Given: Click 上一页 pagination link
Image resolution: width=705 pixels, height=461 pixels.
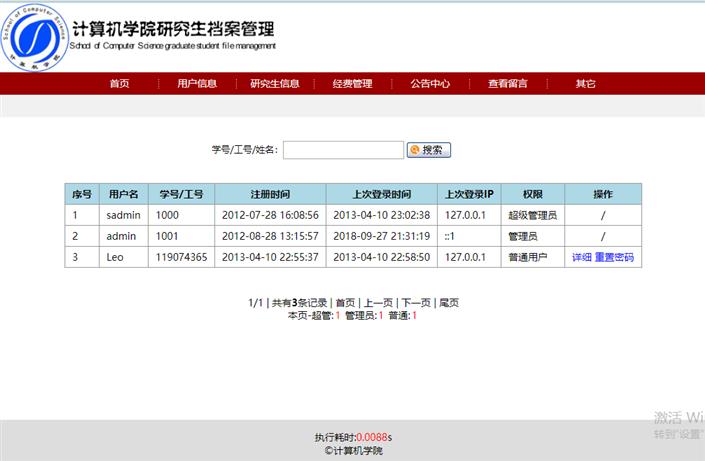Looking at the screenshot, I should [x=377, y=302].
